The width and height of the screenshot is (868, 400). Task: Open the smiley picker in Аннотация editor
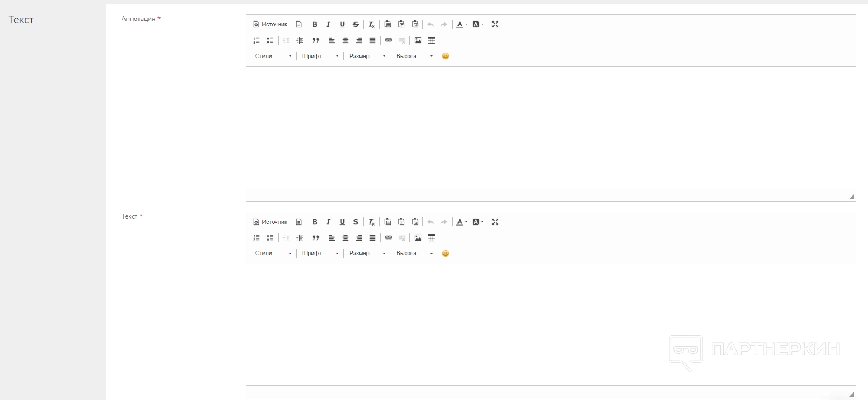coord(446,56)
